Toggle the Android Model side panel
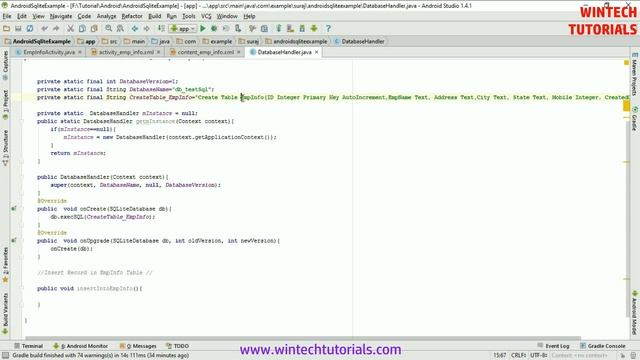This screenshot has height=360, width=640. (x=635, y=312)
